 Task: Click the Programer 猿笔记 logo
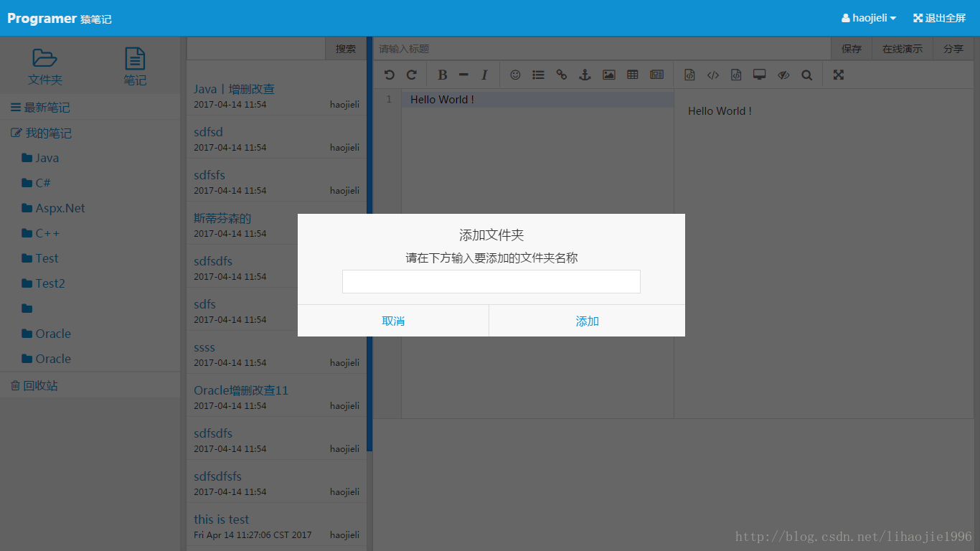[60, 19]
